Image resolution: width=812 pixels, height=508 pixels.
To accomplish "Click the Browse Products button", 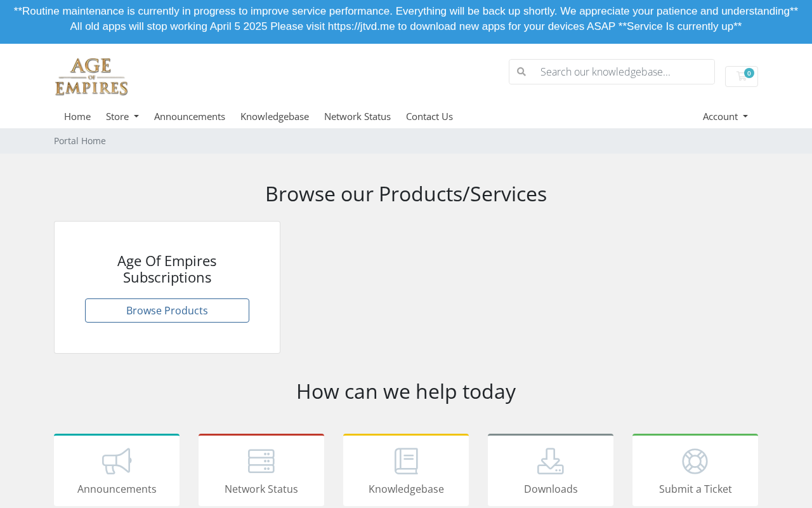I will [167, 311].
